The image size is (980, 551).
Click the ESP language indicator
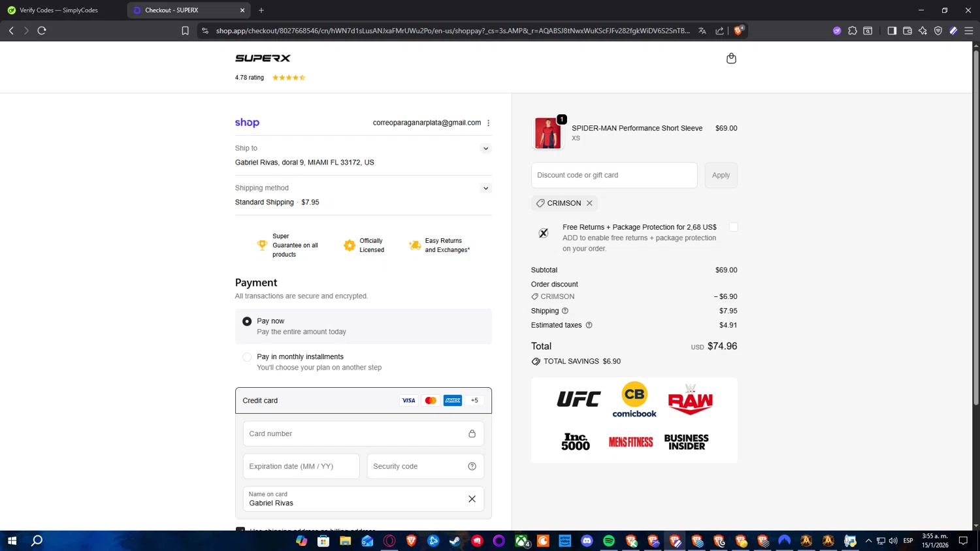[908, 541]
